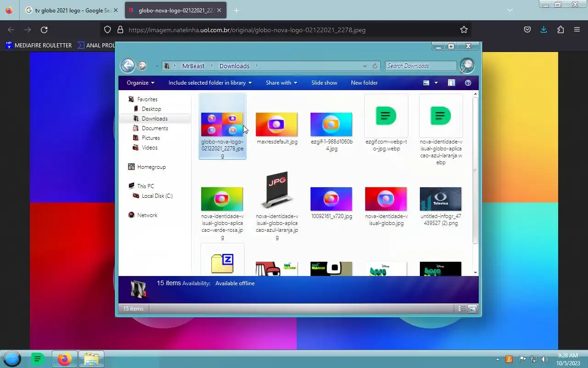Open Include selected folder in library dropdown
This screenshot has width=588, height=368.
click(210, 83)
